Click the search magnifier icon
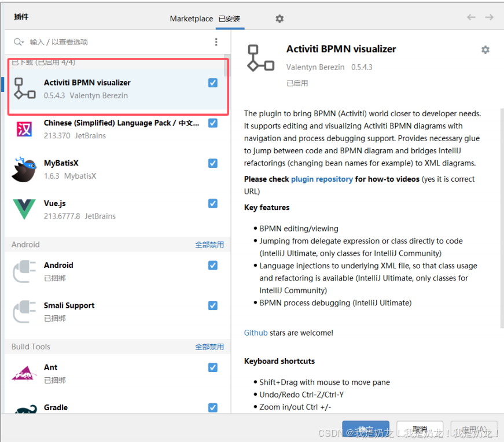The height and width of the screenshot is (442, 504). (19, 42)
